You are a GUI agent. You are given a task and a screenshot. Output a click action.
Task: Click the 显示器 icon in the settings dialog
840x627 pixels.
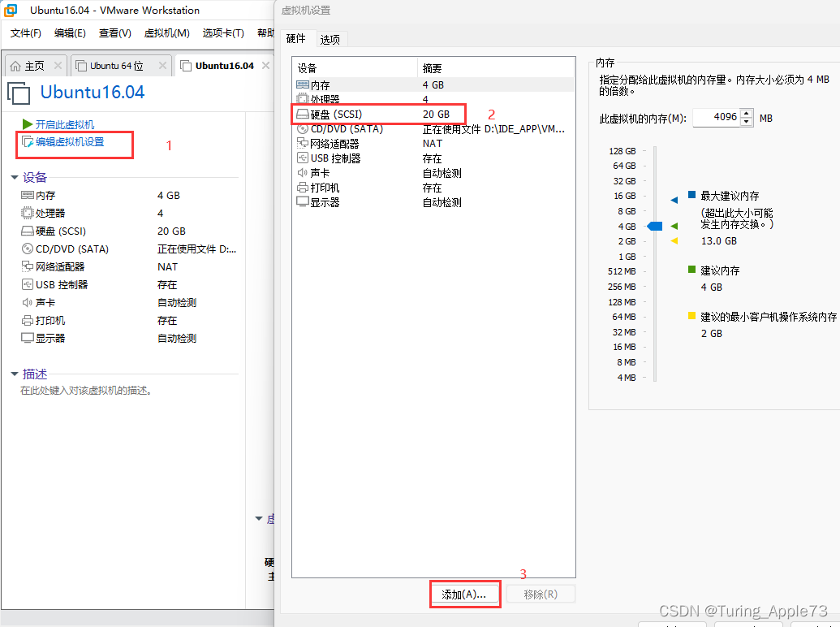[x=303, y=202]
